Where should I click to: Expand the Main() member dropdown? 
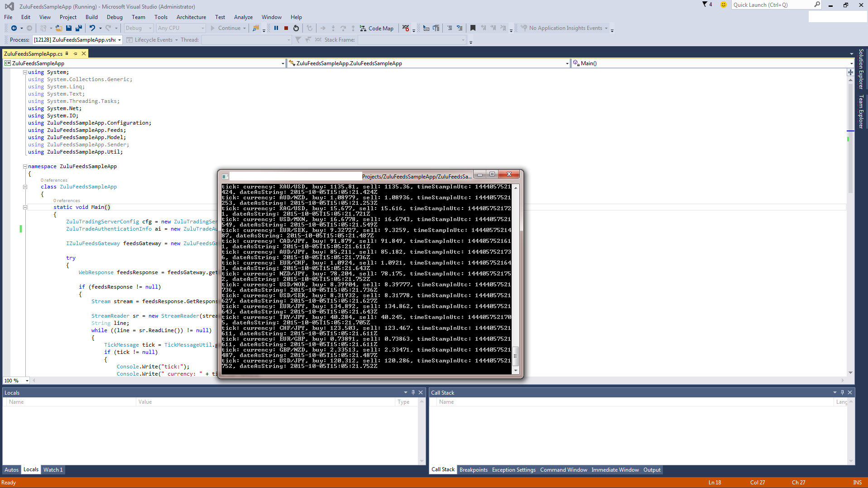851,63
